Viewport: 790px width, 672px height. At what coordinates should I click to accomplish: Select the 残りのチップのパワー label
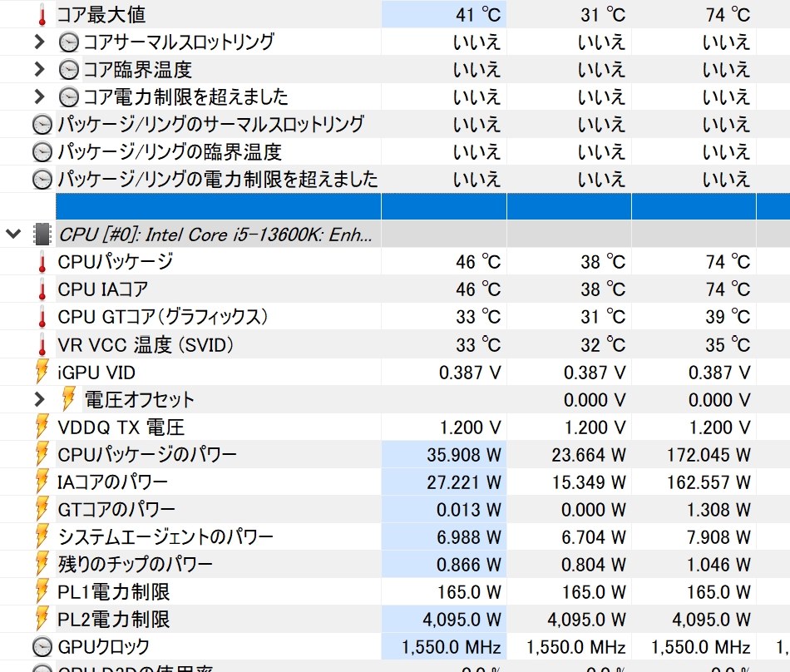(x=135, y=564)
